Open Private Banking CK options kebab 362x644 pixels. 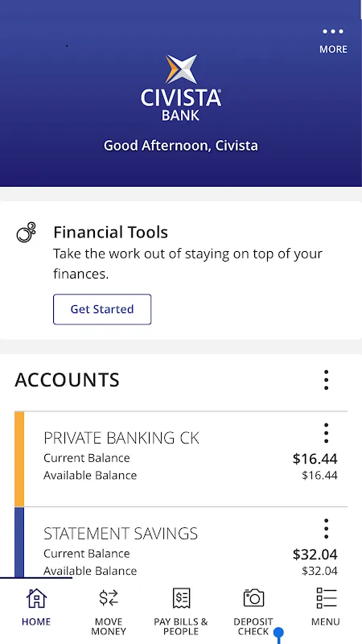coord(326,433)
